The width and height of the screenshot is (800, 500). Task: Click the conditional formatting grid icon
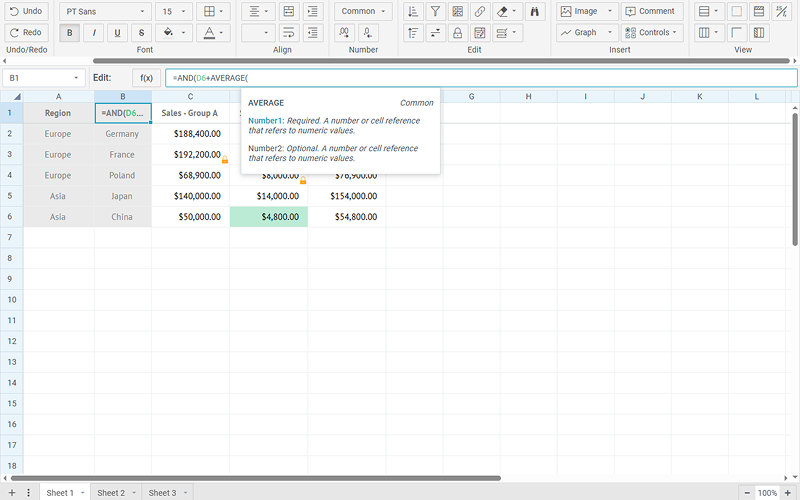point(458,11)
